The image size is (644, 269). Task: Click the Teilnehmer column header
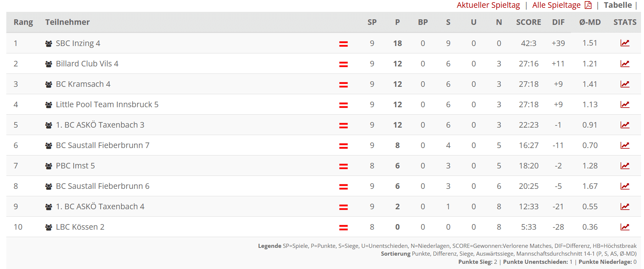(68, 22)
